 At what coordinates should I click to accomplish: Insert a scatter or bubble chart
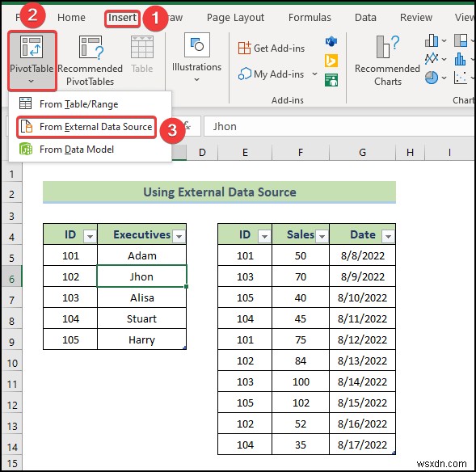pos(461,78)
